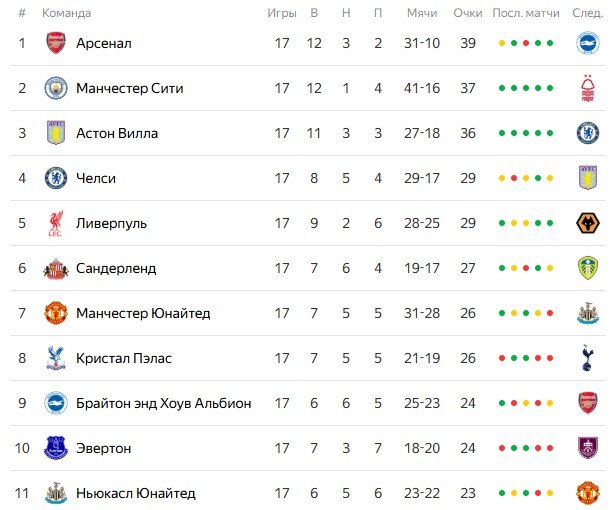
Task: Open Liverpool's next opponent Wolves crest
Action: [x=587, y=223]
